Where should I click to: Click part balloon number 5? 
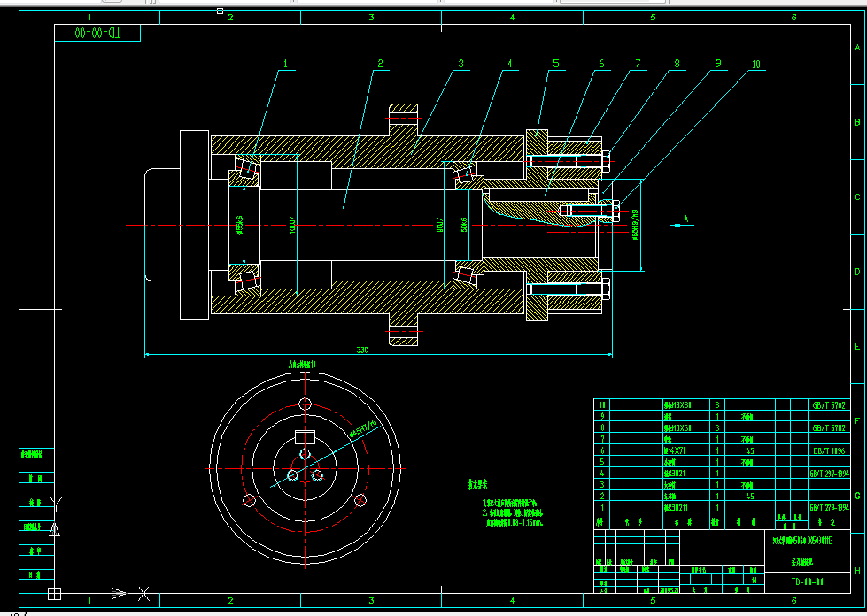pyautogui.click(x=555, y=64)
